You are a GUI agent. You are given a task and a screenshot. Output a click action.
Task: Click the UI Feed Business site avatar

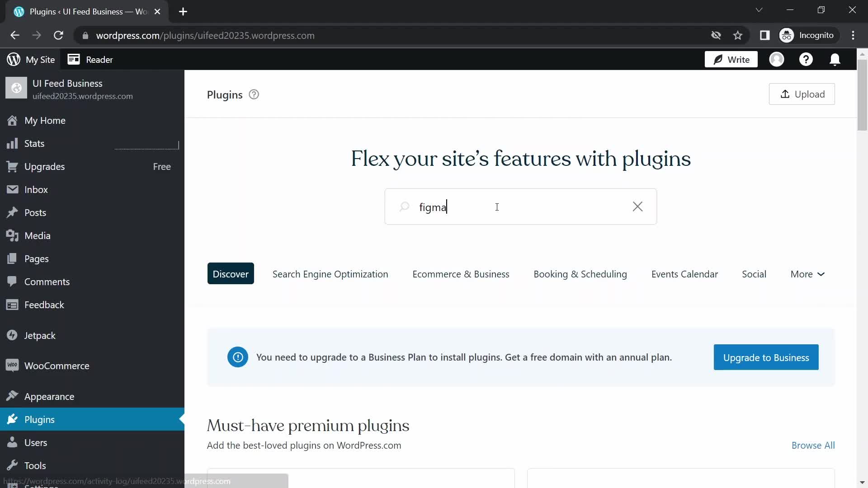16,89
